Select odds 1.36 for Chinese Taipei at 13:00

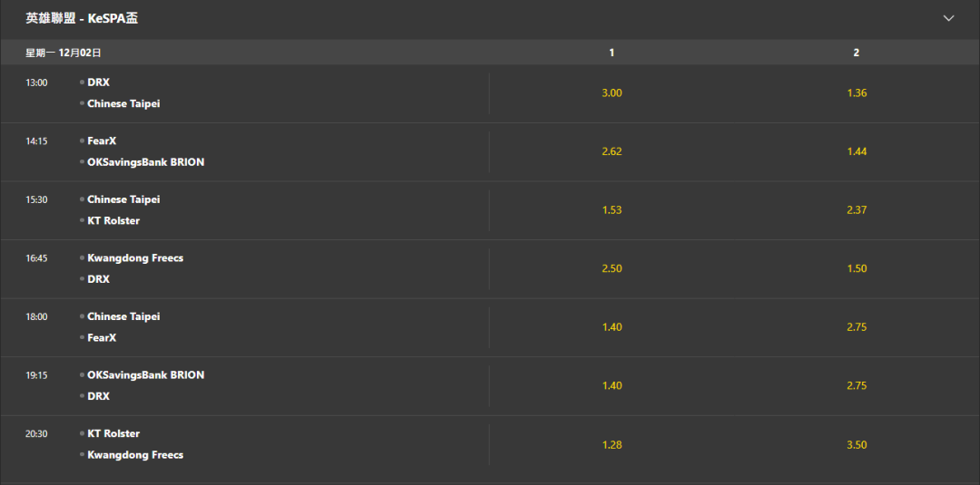point(857,93)
